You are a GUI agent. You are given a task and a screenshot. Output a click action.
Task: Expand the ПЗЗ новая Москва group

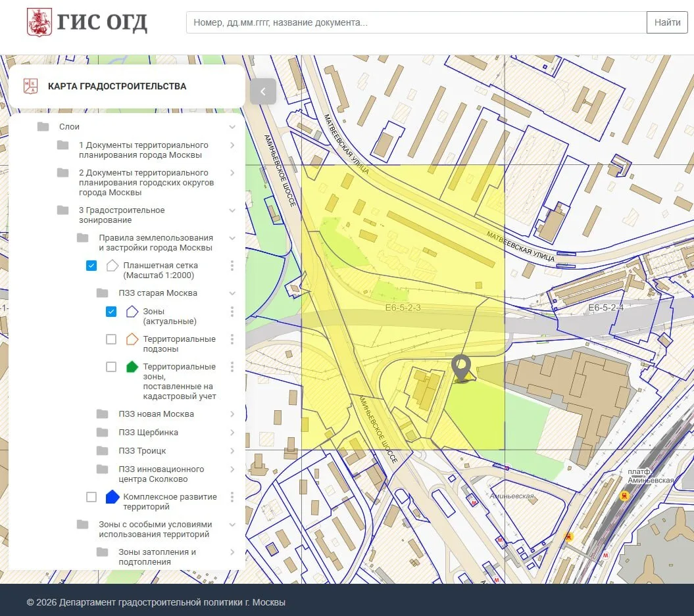(232, 414)
